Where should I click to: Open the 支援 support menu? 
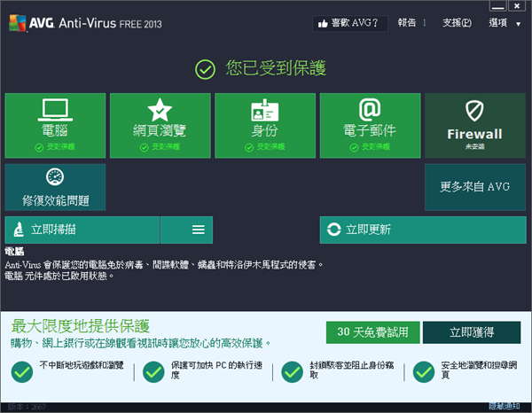coord(457,23)
